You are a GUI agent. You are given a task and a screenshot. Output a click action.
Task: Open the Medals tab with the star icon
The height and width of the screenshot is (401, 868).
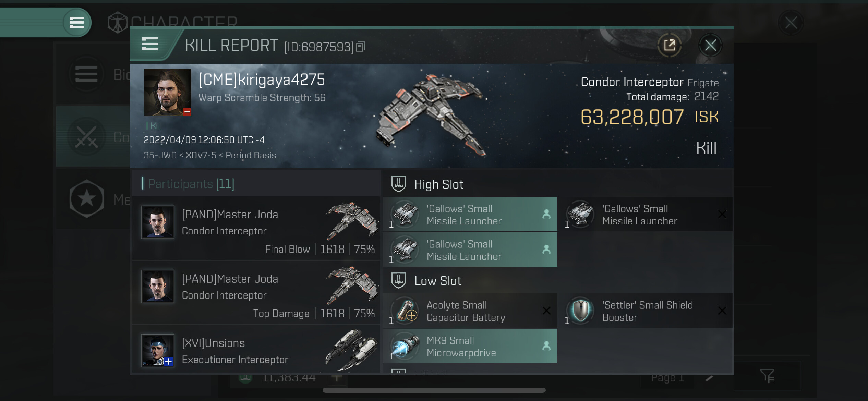point(93,199)
